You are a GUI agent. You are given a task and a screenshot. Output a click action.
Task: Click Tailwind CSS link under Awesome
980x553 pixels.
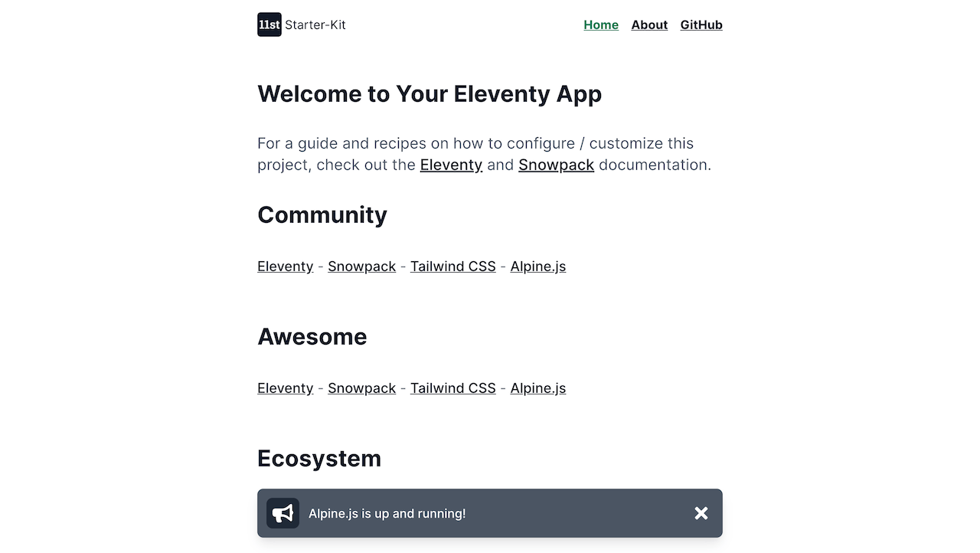pos(452,388)
